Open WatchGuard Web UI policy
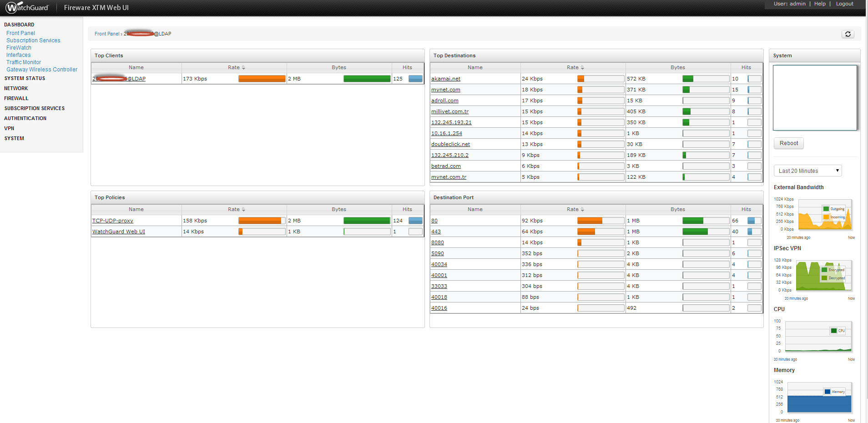This screenshot has width=868, height=423. 119,232
